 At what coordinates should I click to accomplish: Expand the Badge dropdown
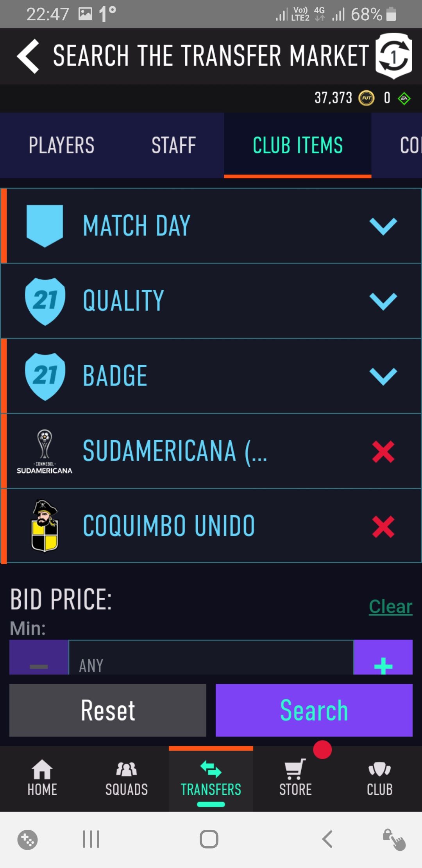(383, 376)
